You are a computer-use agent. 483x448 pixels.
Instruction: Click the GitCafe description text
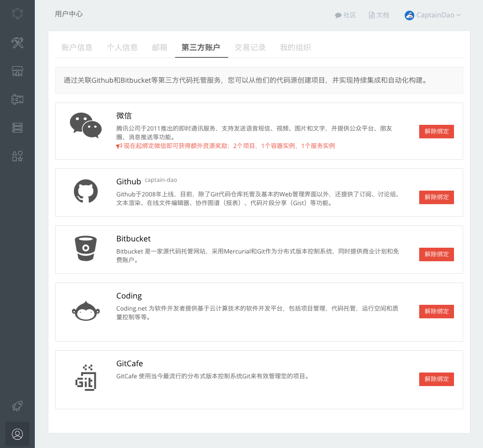(x=213, y=376)
